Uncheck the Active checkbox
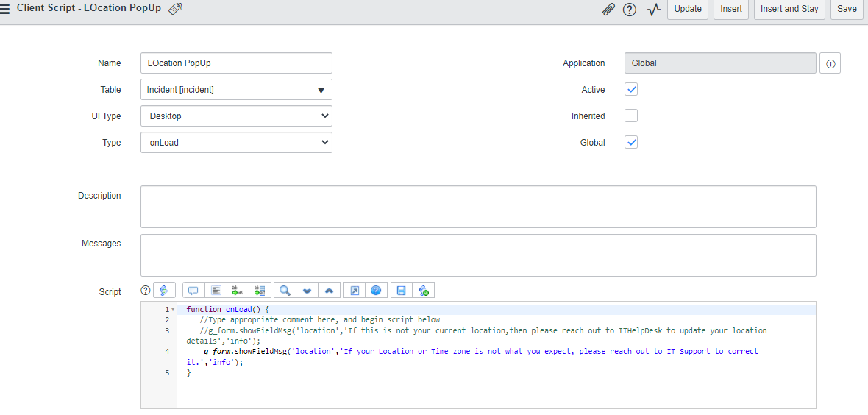868x415 pixels. 631,89
